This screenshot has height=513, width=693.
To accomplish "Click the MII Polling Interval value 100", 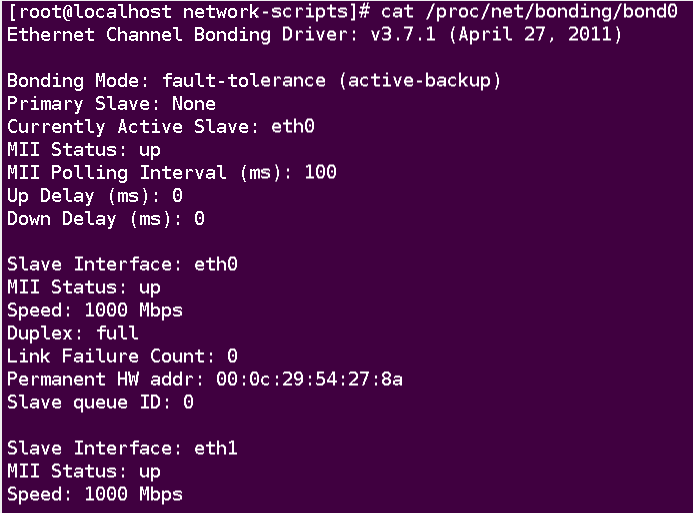I will coord(320,173).
